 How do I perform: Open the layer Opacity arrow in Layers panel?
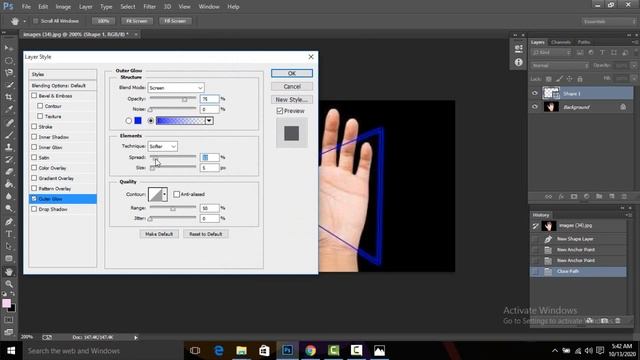point(633,65)
